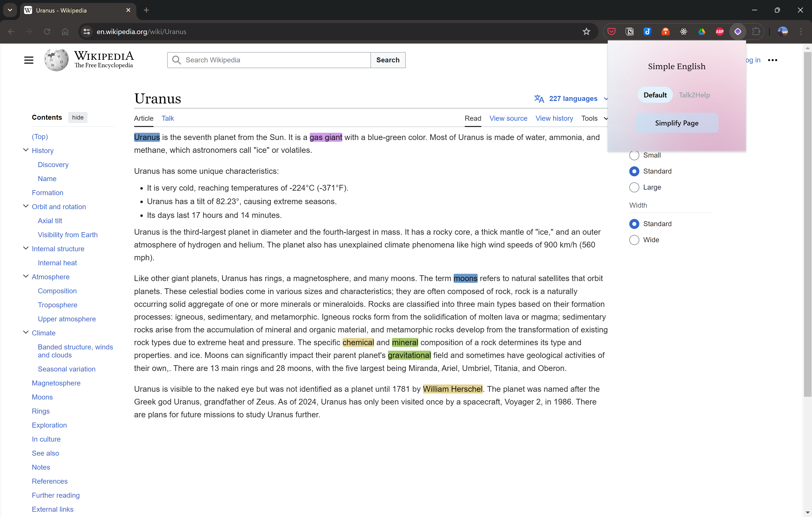Open the Google Drive extension icon
This screenshot has width=812, height=517.
[x=702, y=32]
